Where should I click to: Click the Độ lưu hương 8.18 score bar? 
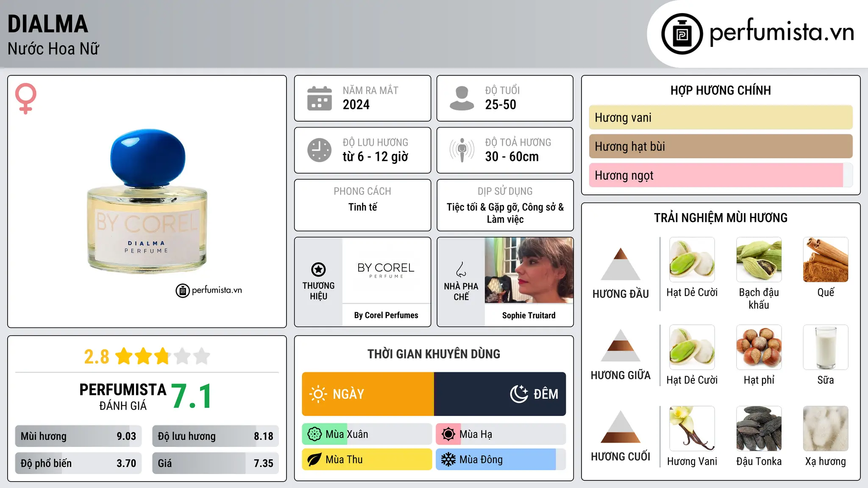216,436
